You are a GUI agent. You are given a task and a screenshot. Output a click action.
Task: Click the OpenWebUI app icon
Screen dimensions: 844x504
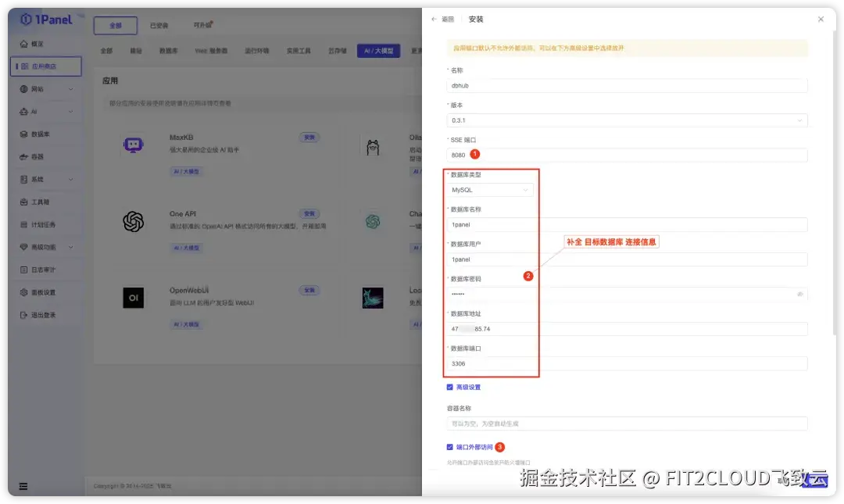pyautogui.click(x=133, y=298)
